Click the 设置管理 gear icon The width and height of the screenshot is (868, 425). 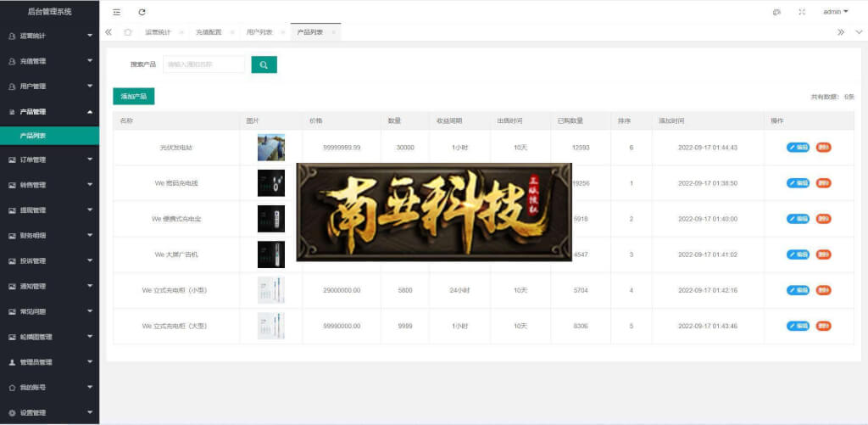(x=12, y=413)
